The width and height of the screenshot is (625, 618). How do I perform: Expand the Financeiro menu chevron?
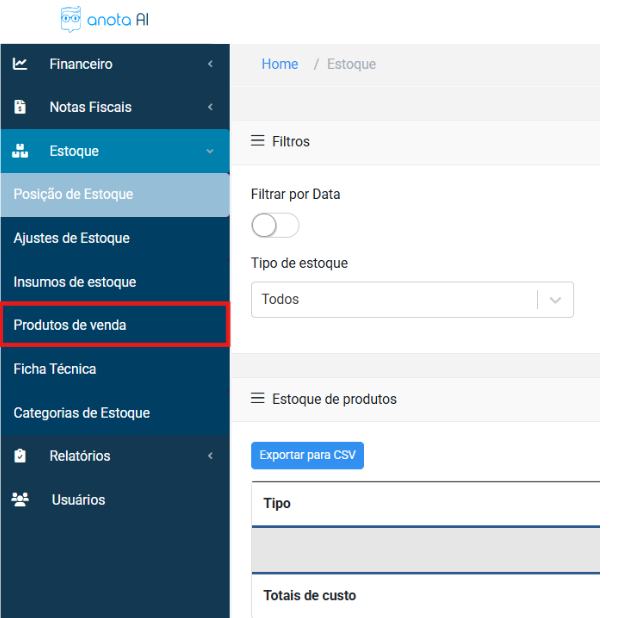pyautogui.click(x=210, y=64)
